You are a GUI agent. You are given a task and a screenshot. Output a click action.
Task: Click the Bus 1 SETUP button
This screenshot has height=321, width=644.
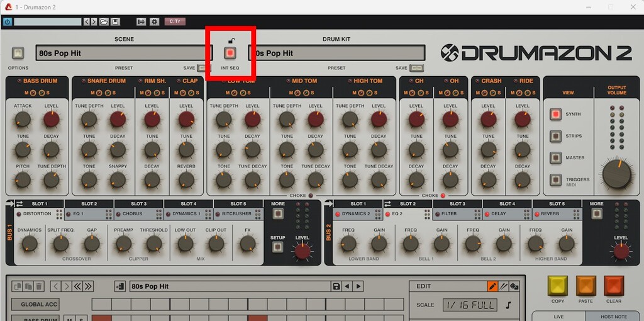[277, 247]
